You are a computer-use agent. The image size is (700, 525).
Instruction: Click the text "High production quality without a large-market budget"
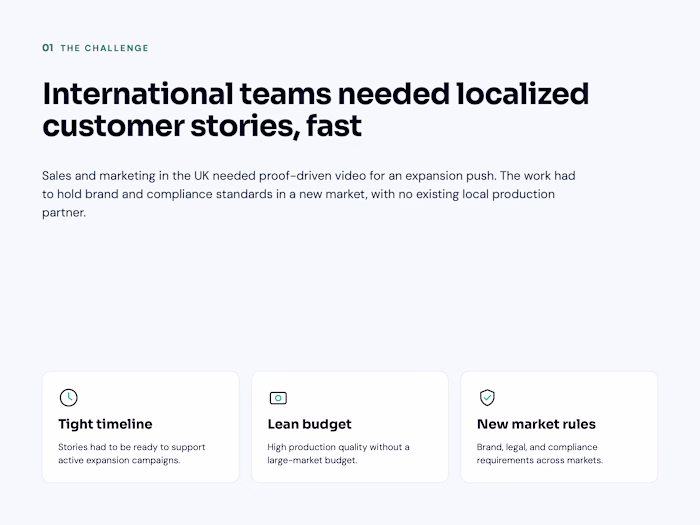pos(338,454)
